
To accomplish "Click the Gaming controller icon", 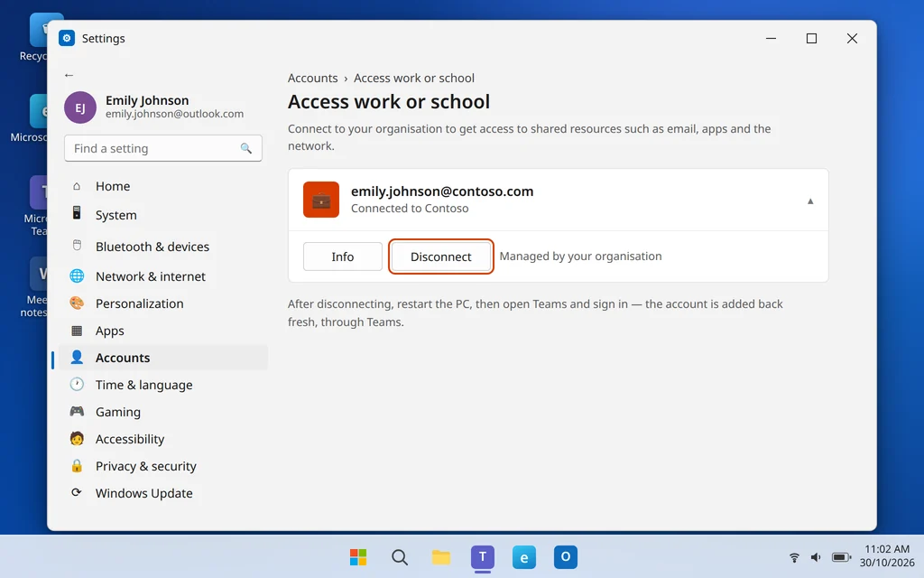I will pyautogui.click(x=77, y=411).
